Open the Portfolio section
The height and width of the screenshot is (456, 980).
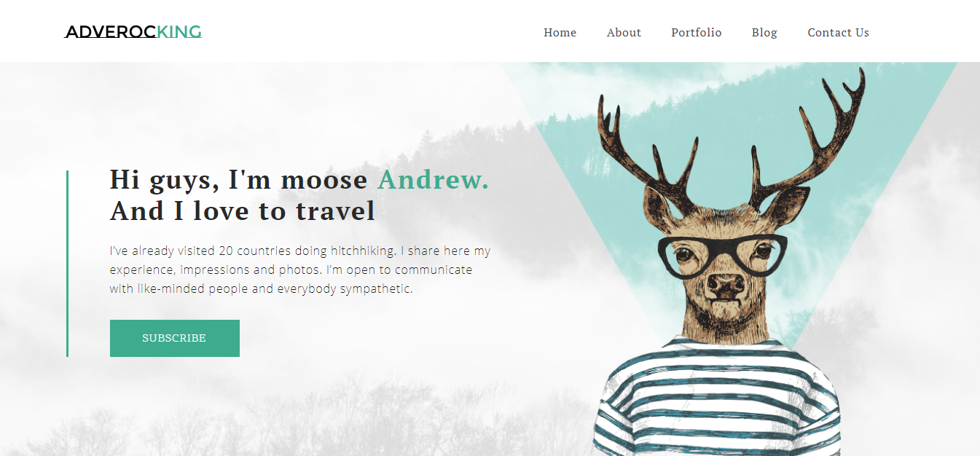coord(696,33)
